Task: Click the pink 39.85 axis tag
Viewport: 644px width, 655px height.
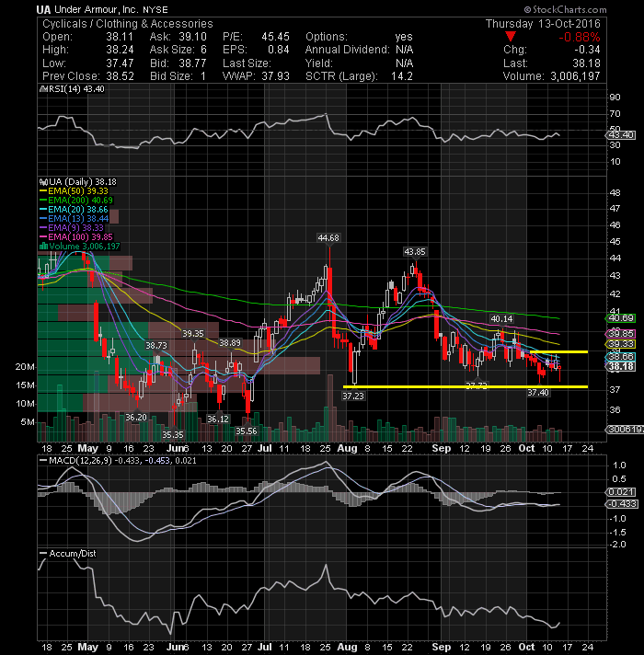Action: [621, 333]
